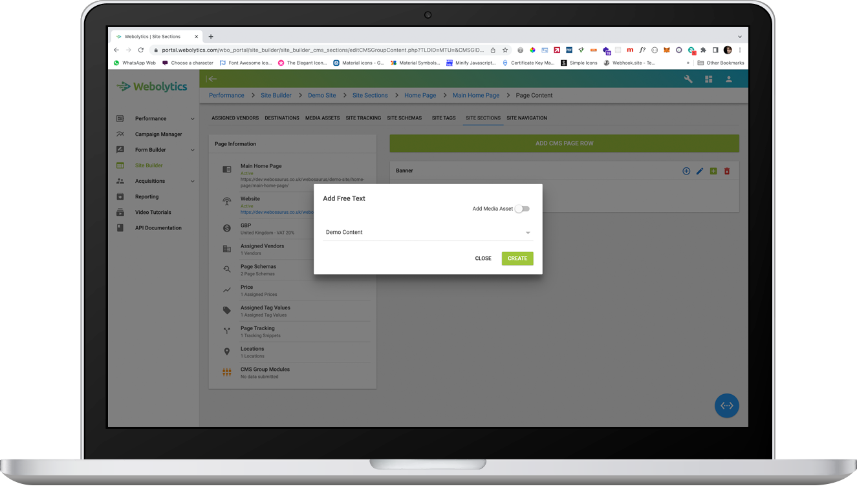This screenshot has height=504, width=857.
Task: Click the green add box icon in Banner row
Action: pos(713,171)
